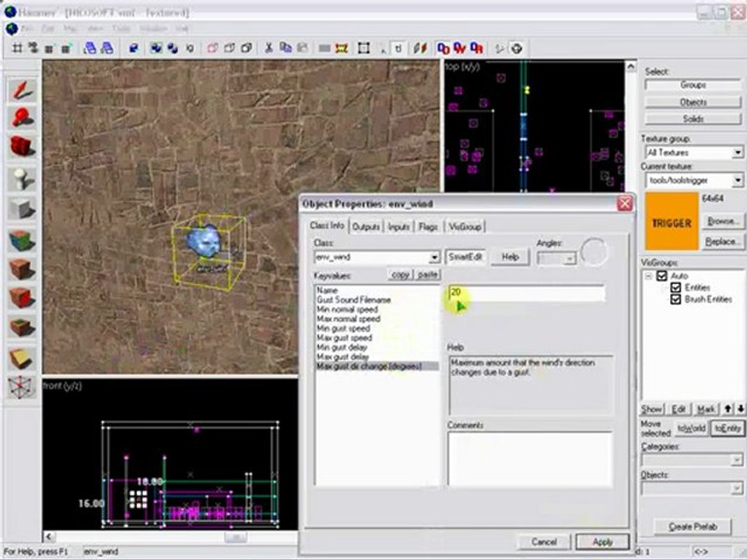Click the Browse texture button

(721, 222)
